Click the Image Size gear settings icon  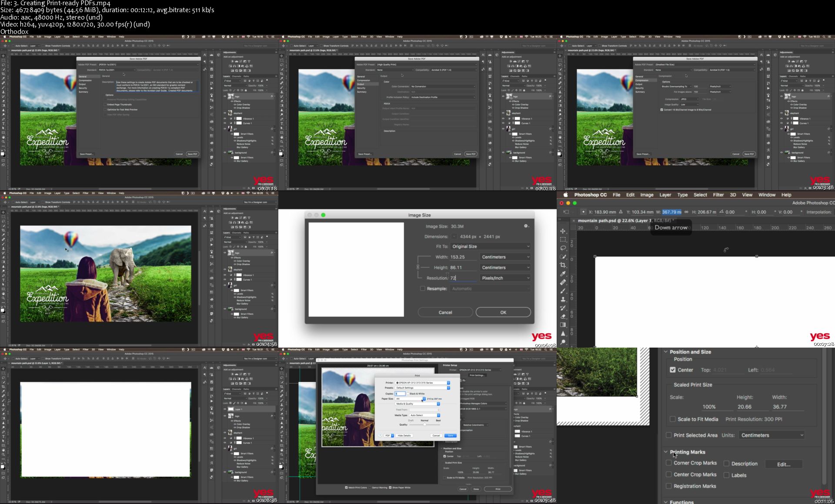click(526, 226)
